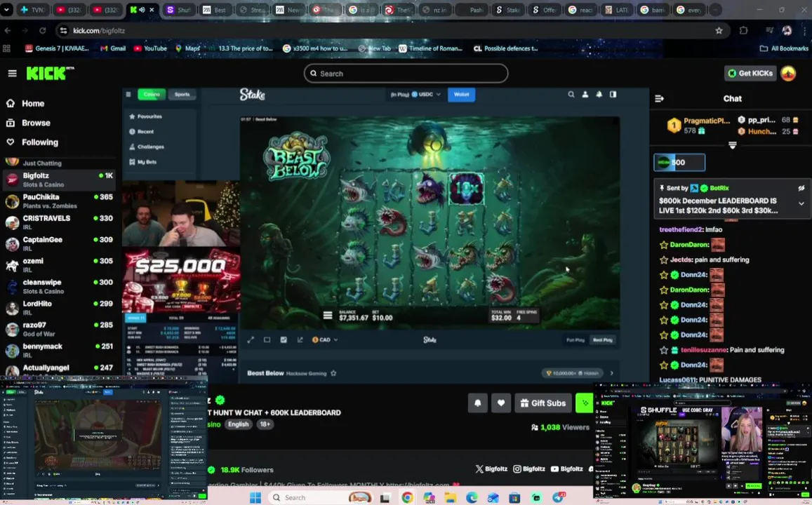Open cleanswipe channel in sidebar

(x=59, y=286)
